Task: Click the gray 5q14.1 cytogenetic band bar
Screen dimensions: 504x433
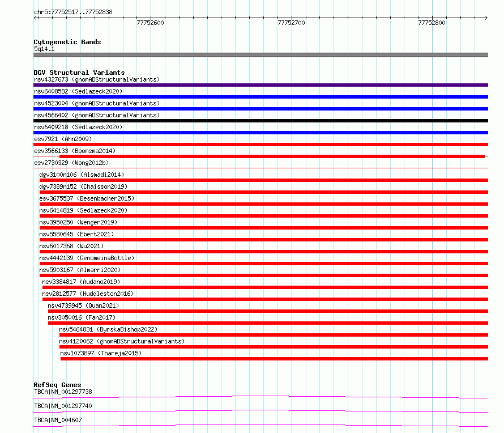Action: click(260, 55)
